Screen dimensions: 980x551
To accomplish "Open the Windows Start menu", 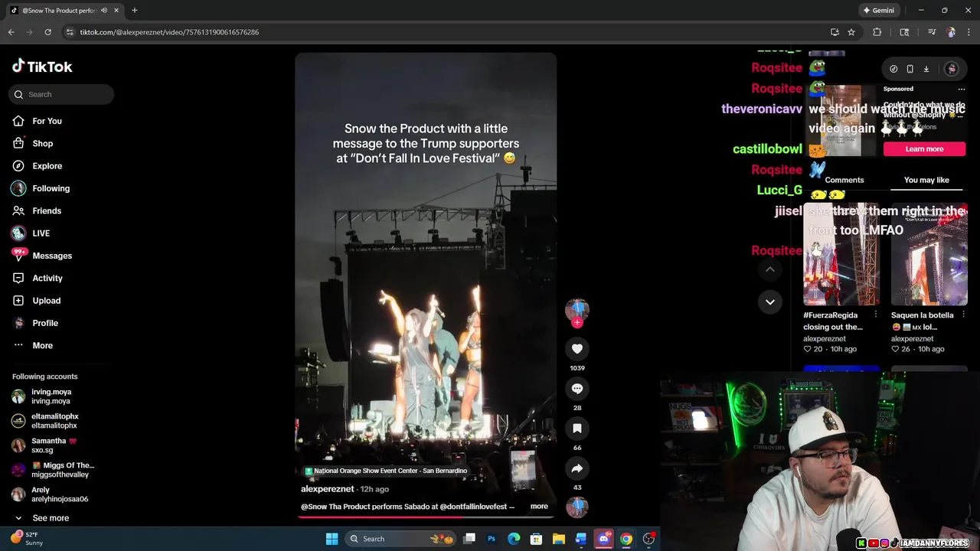I will pos(332,539).
